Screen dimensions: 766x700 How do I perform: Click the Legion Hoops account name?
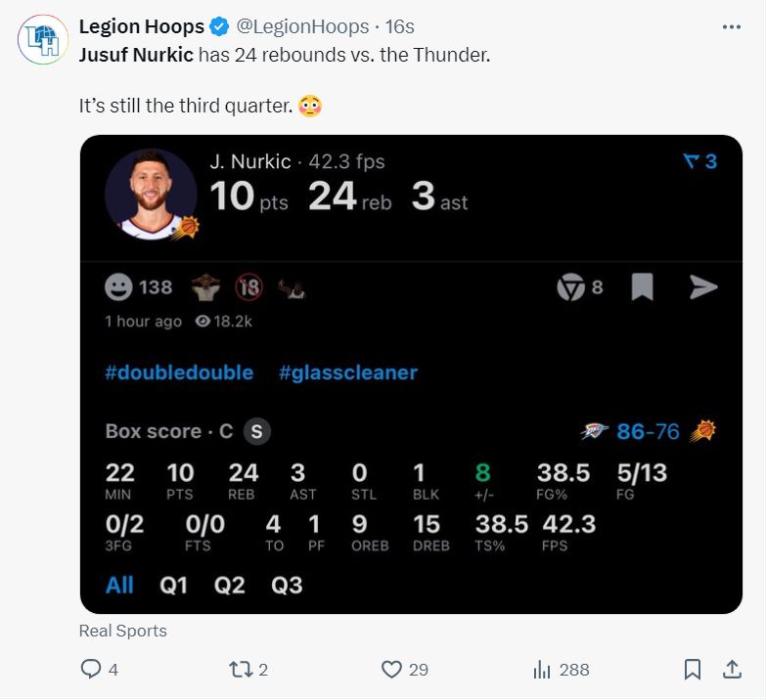click(142, 26)
